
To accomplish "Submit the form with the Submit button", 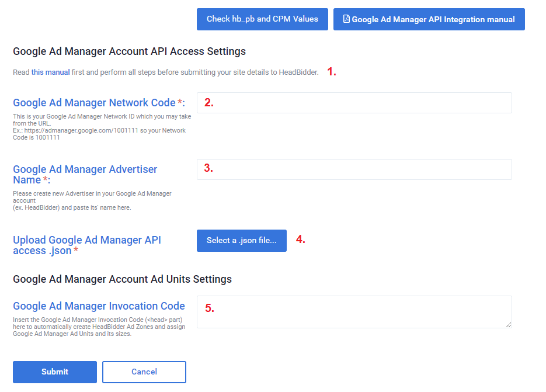I will [55, 372].
